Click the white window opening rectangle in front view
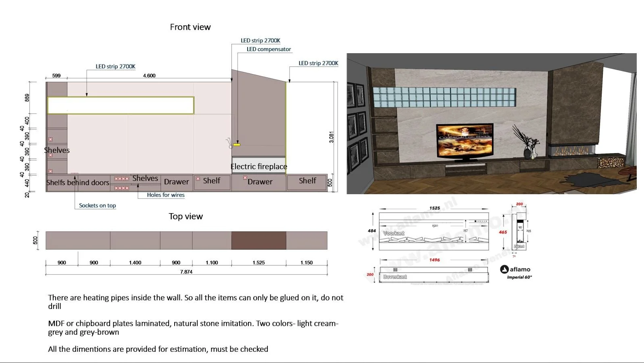The width and height of the screenshot is (644, 363). [121, 106]
